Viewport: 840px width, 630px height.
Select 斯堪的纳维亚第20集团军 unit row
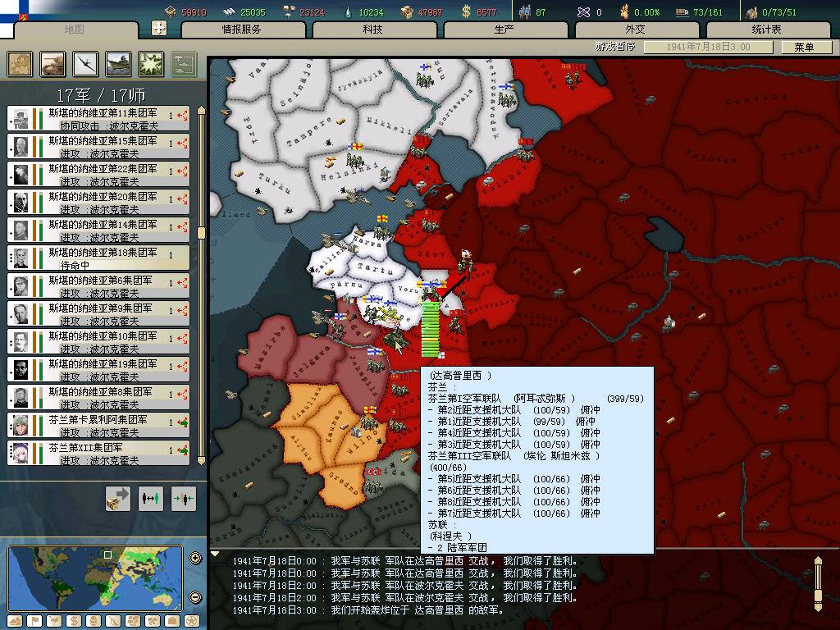click(98, 203)
